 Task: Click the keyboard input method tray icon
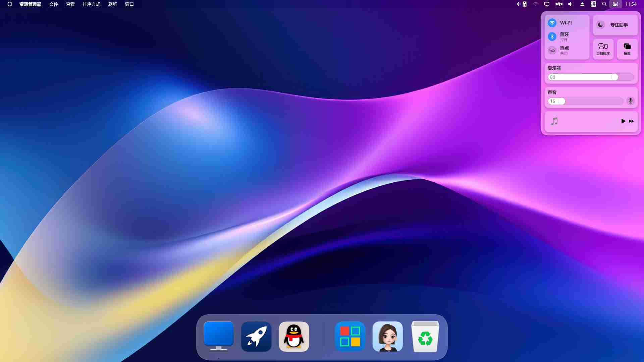tap(593, 4)
